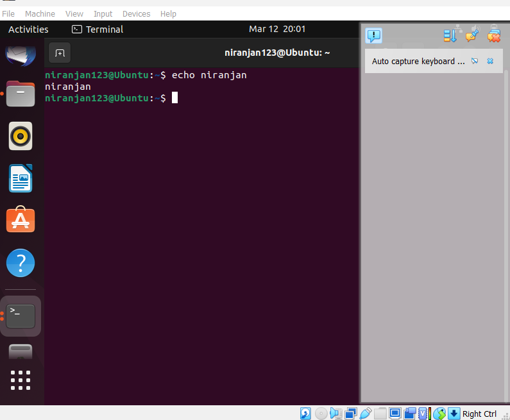Screen dimensions: 510x420
Task: Select the Terminal icon in the dock
Action: (21, 316)
